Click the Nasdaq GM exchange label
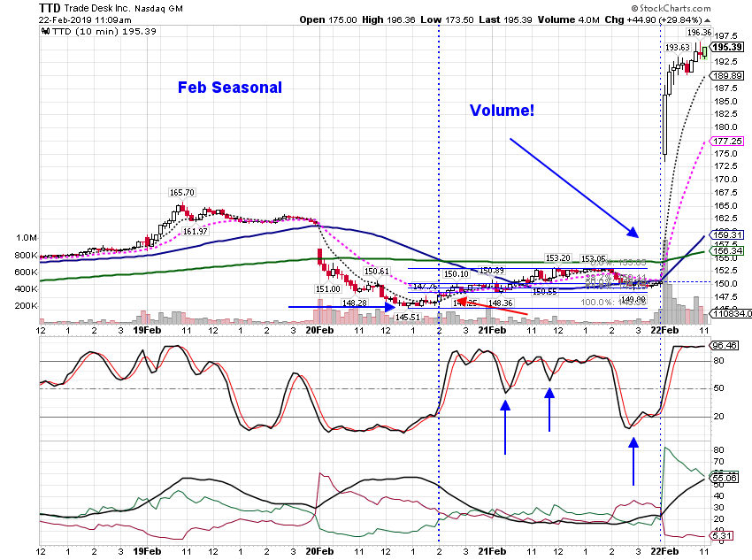This screenshot has height=560, width=752. 158,9
